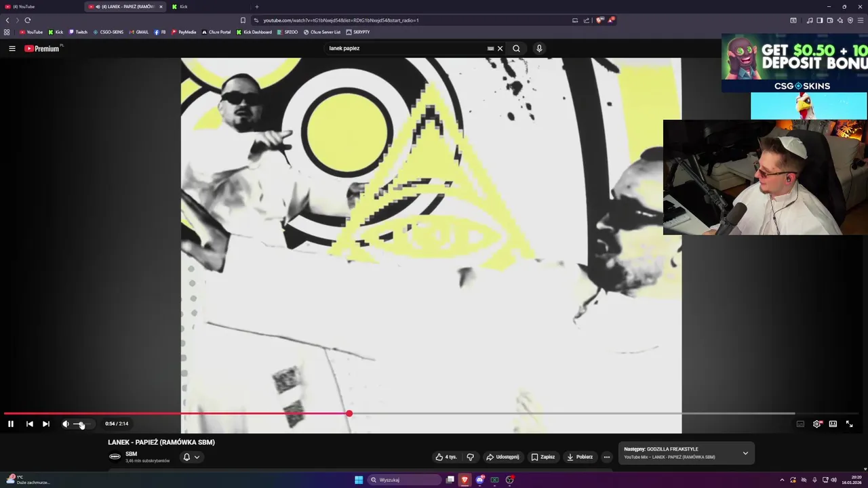Click the search field with 'lanek papiez'
Screen dimensions: 868x488
pos(406,48)
